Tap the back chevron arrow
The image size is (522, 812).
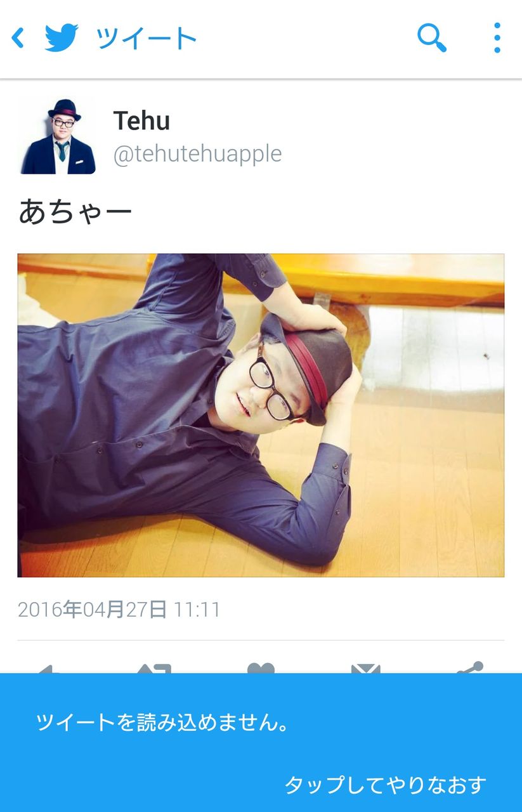(x=18, y=38)
